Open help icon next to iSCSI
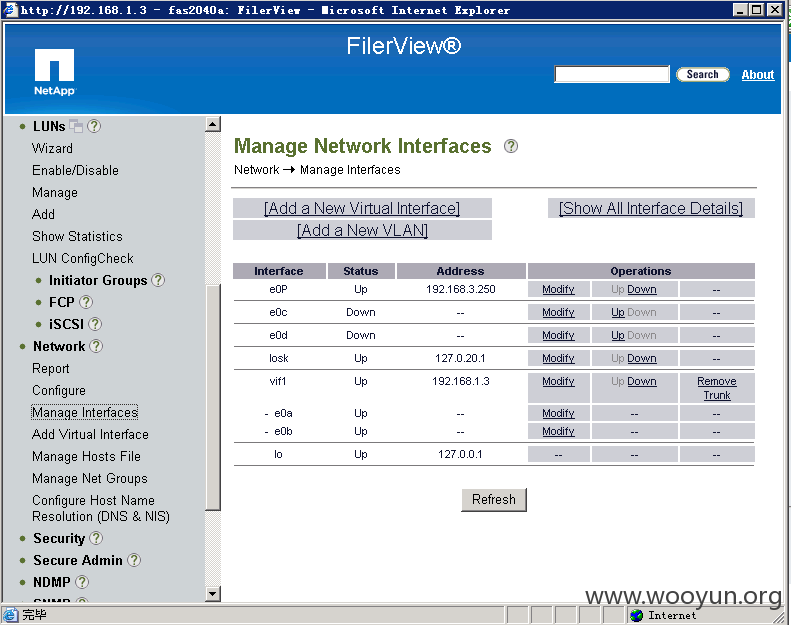The width and height of the screenshot is (791, 625). (x=95, y=324)
